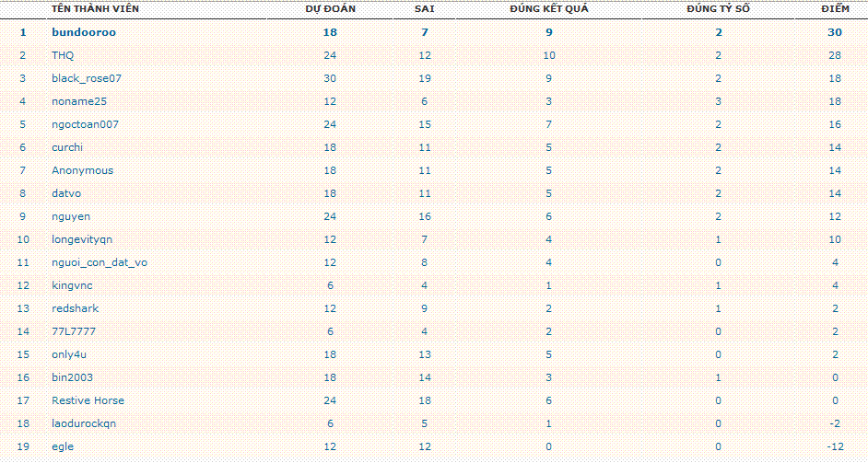Select nguoi_con_dat_vo member name
Image resolution: width=868 pixels, height=463 pixels.
pyautogui.click(x=100, y=262)
